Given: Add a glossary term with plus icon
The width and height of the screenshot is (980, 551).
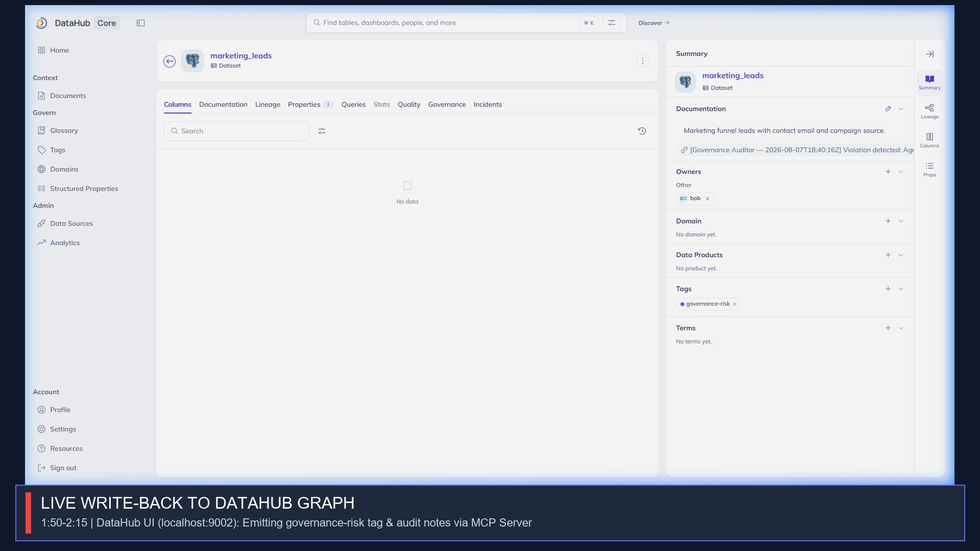Looking at the screenshot, I should [x=888, y=328].
